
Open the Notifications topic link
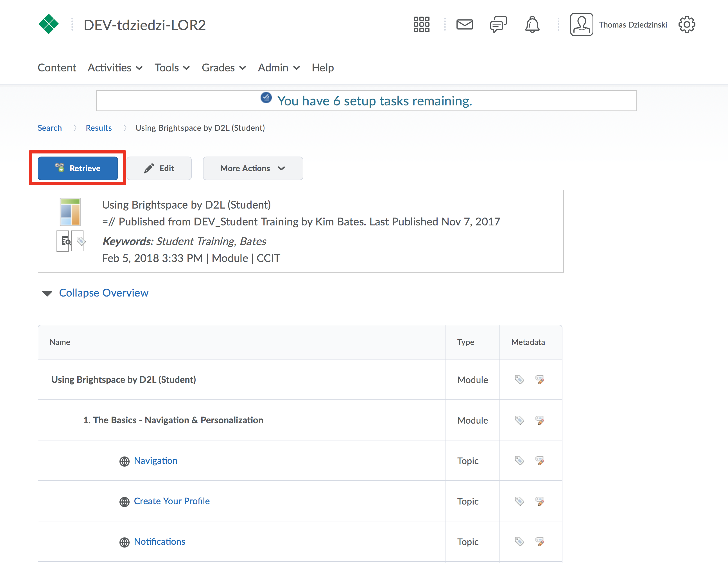point(159,541)
